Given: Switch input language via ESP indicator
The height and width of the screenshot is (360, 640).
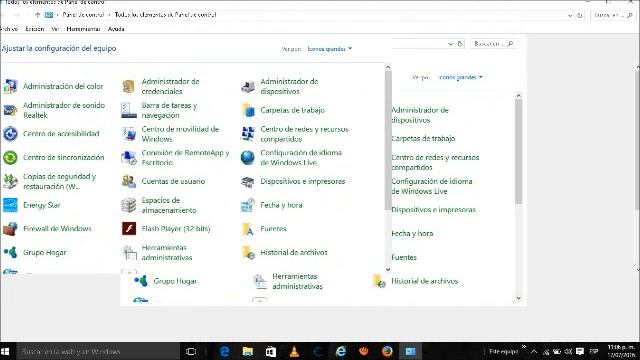Looking at the screenshot, I should [x=594, y=351].
